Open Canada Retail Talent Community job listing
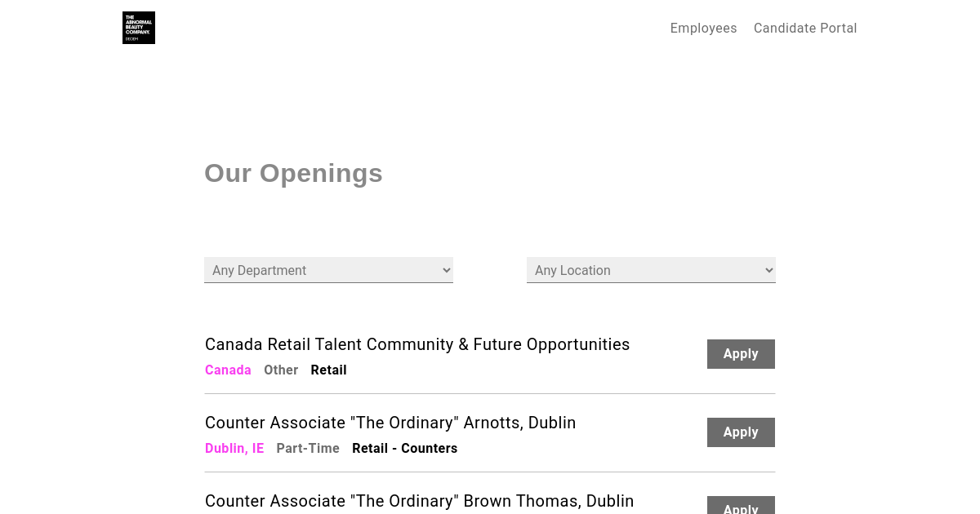This screenshot has height=514, width=980. click(x=417, y=344)
